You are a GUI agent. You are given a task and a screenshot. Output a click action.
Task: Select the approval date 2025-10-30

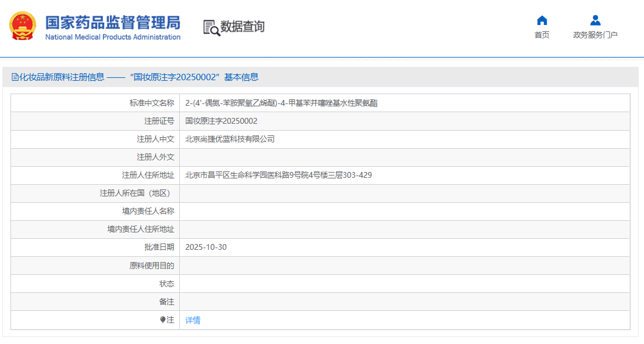pos(206,247)
